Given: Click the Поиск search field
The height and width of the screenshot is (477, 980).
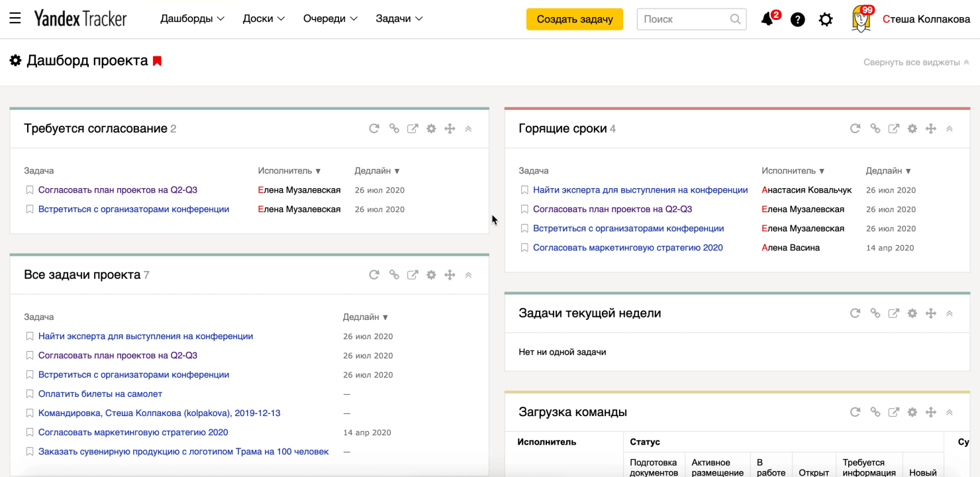Looking at the screenshot, I should (684, 19).
